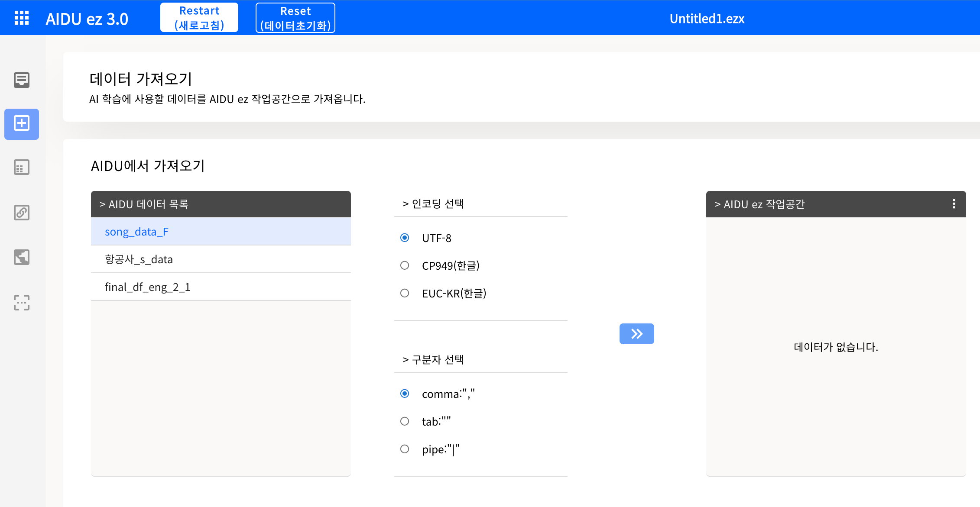Screen dimensions: 980x507
Task: Click the 구분자 선택 section header
Action: click(433, 359)
